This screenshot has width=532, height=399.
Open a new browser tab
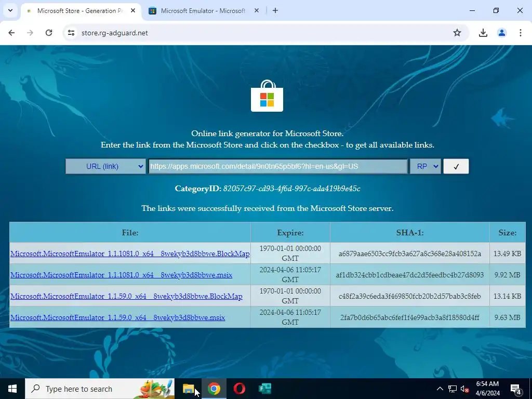[275, 10]
